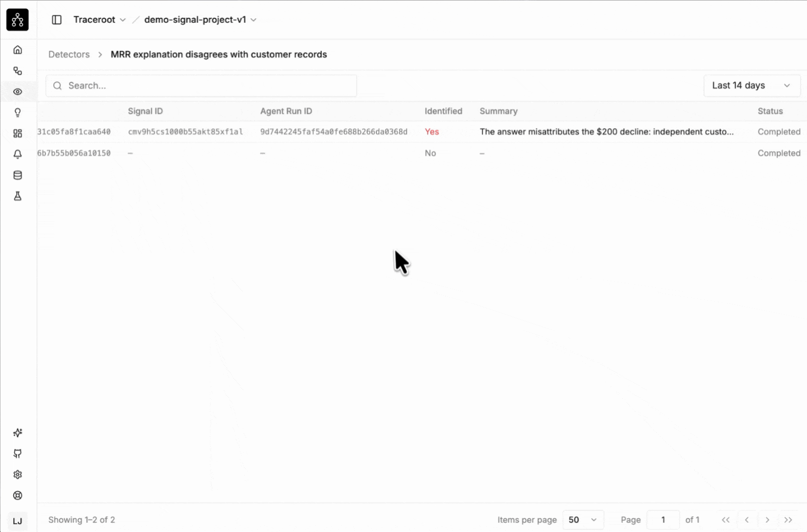Focus the Search input field
Viewport: 807px width, 532px height.
click(x=201, y=86)
